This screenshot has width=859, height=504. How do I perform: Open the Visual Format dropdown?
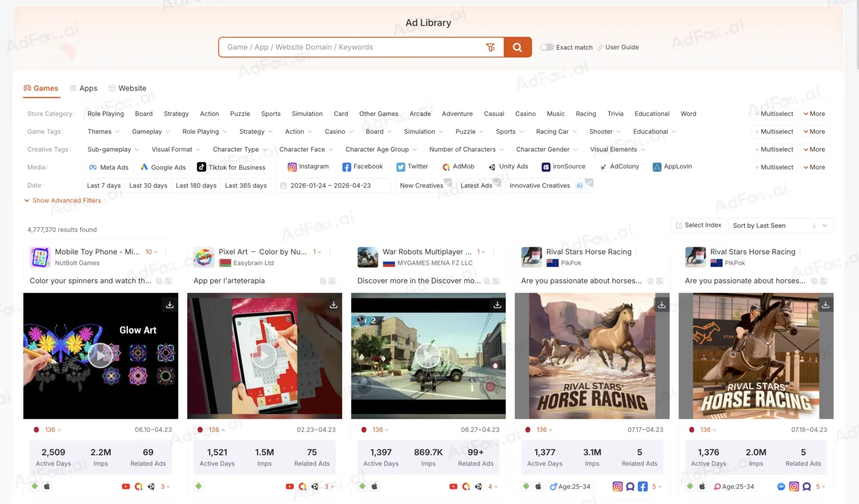coord(176,149)
